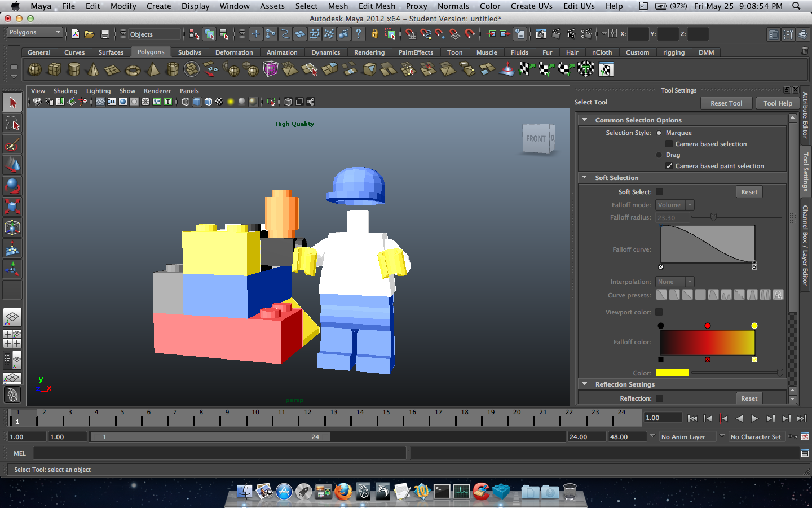Uncheck Camera based paint selection

(x=669, y=166)
